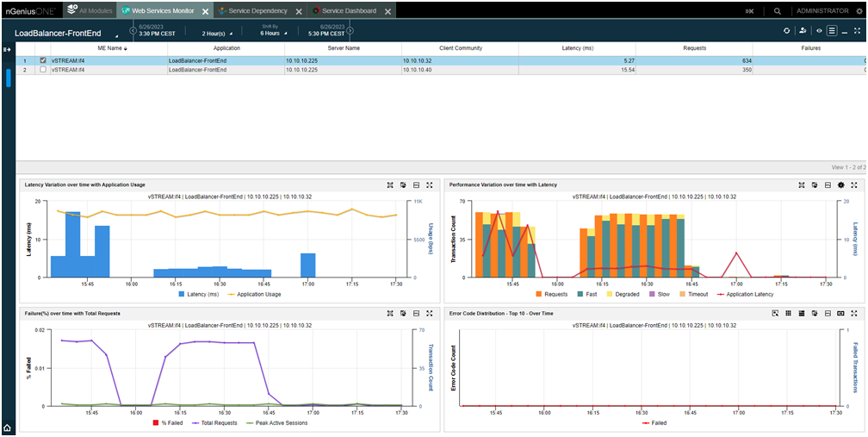Click export icon in Performance Variation panel

pyautogui.click(x=815, y=185)
